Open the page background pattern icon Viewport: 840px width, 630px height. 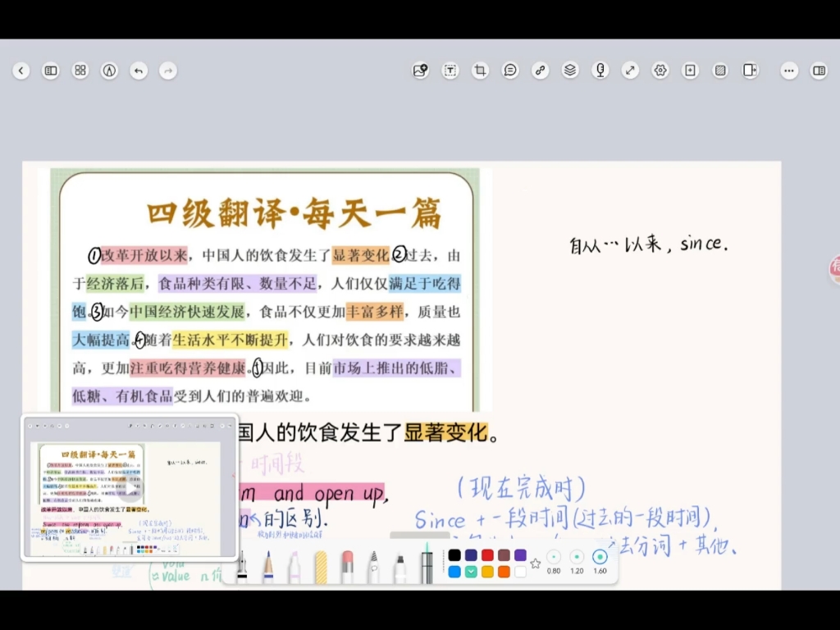720,71
